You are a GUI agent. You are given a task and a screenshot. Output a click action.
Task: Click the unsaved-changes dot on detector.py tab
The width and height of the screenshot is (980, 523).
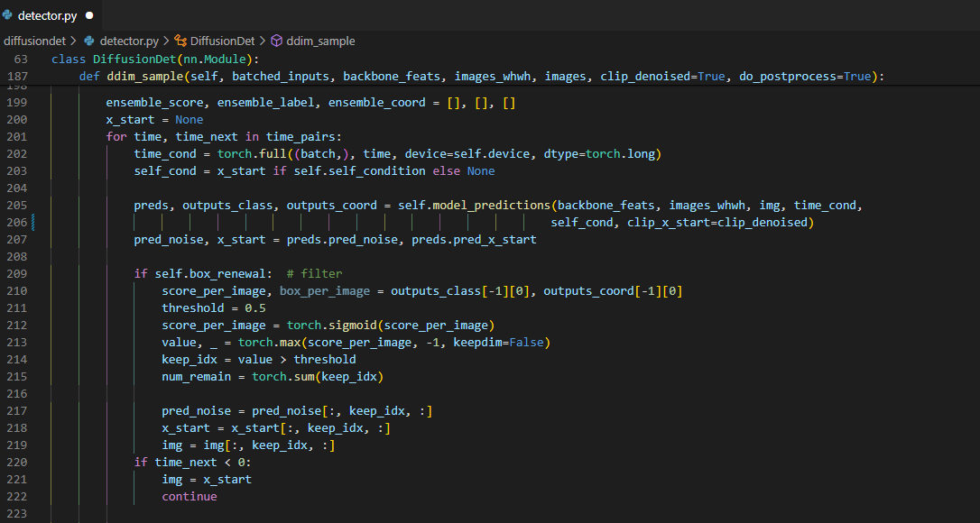pos(89,15)
